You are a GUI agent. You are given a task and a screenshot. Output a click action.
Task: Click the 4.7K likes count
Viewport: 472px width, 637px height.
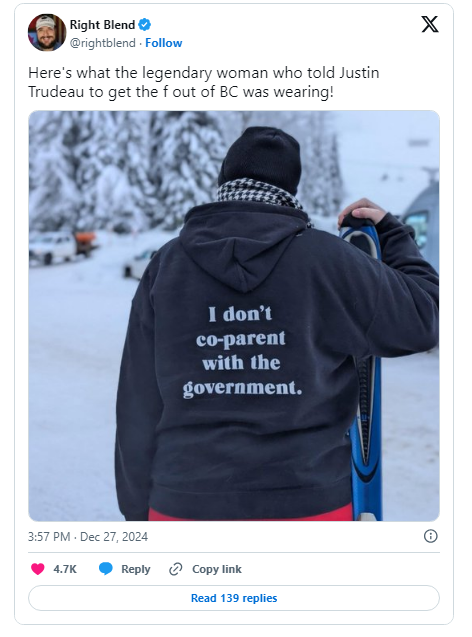coord(65,569)
